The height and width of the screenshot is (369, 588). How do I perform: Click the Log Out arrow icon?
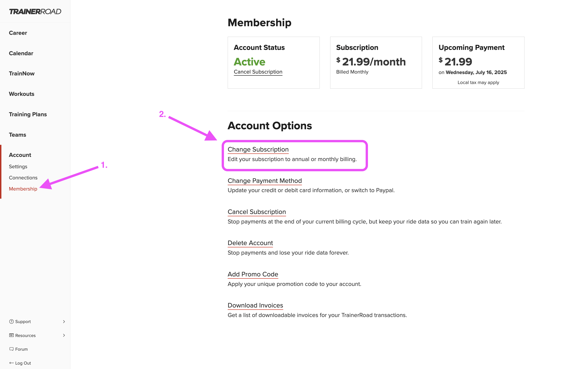11,363
